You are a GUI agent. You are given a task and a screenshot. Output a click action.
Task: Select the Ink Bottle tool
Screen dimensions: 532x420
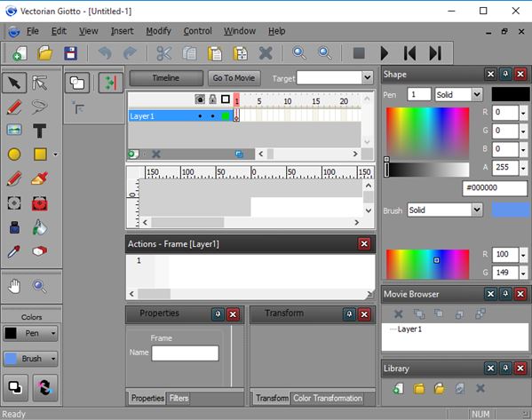(14, 227)
